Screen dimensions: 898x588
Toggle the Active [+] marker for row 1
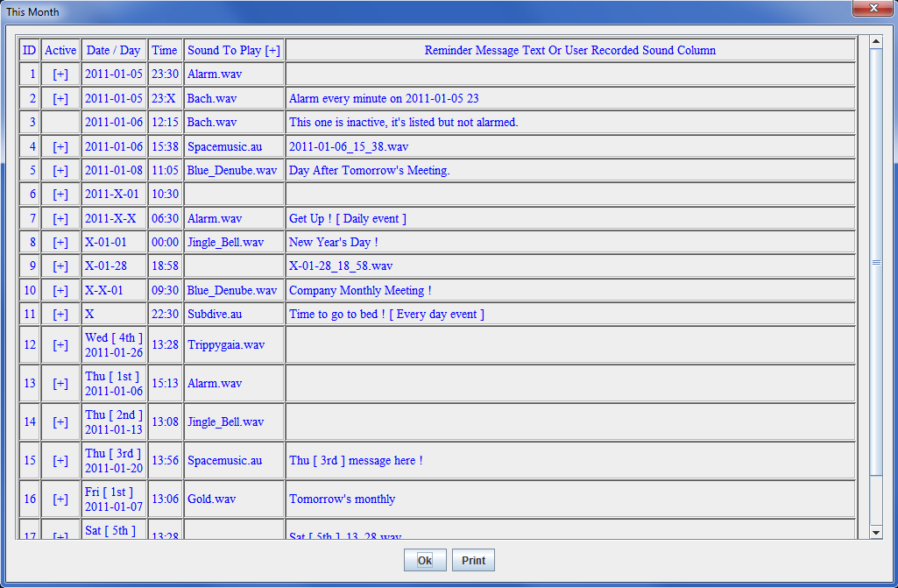click(60, 74)
